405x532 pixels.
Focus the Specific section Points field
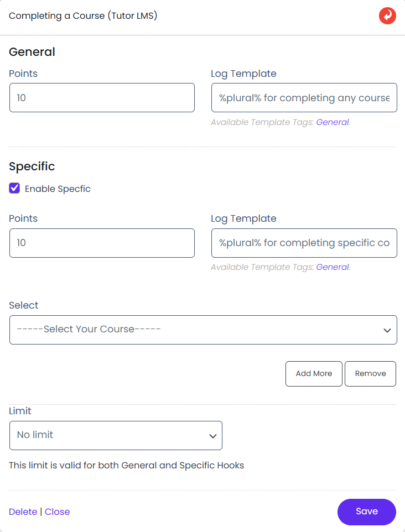[102, 243]
